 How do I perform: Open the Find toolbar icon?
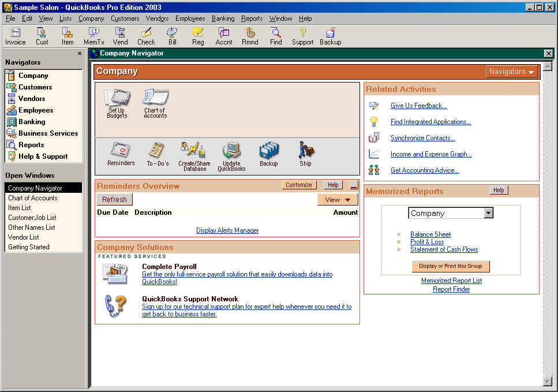[276, 36]
